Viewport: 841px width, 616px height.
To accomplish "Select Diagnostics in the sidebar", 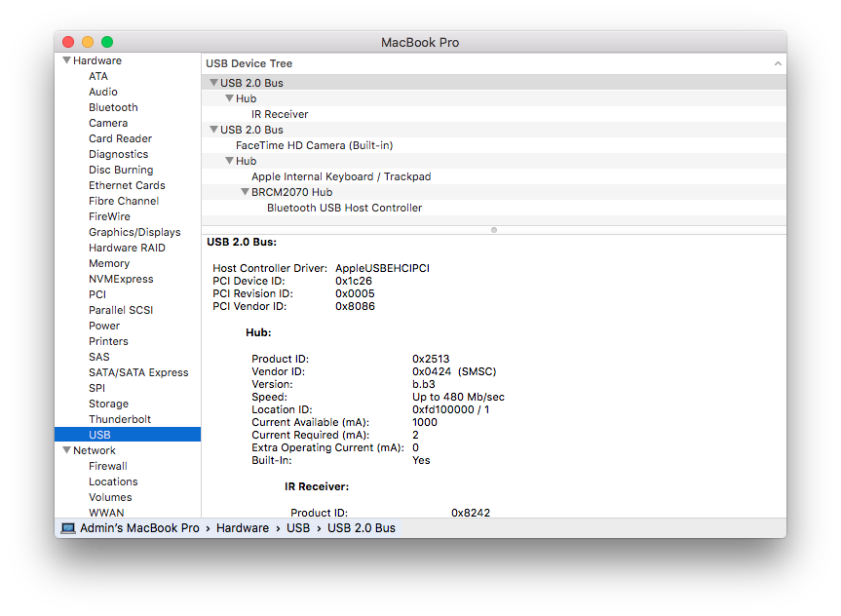I will coord(118,154).
